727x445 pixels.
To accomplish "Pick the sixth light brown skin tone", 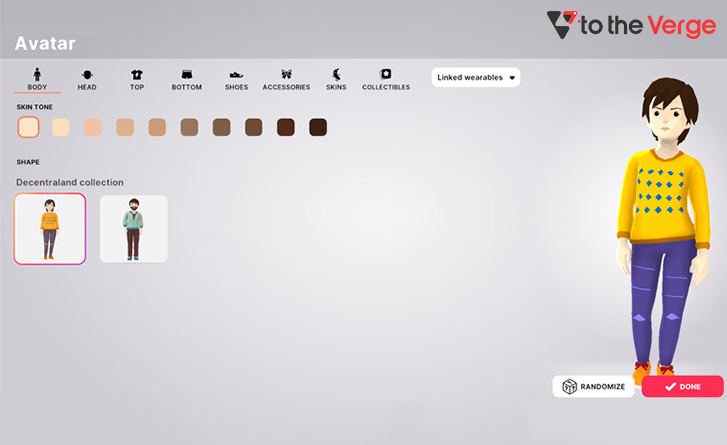I will [x=189, y=127].
